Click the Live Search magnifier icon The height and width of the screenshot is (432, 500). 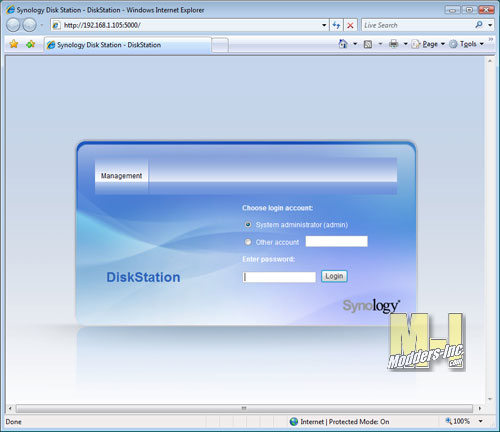(479, 25)
